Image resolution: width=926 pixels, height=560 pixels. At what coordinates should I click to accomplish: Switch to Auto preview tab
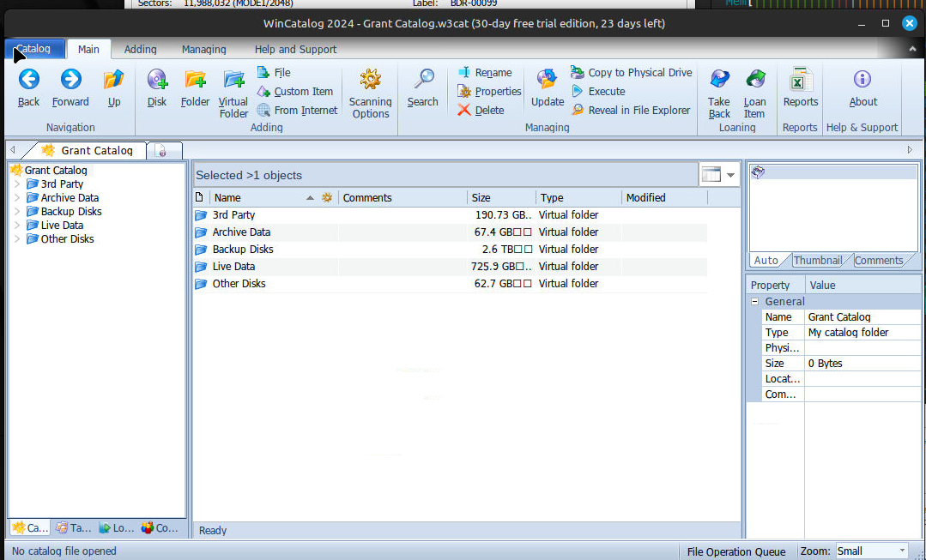(x=766, y=260)
